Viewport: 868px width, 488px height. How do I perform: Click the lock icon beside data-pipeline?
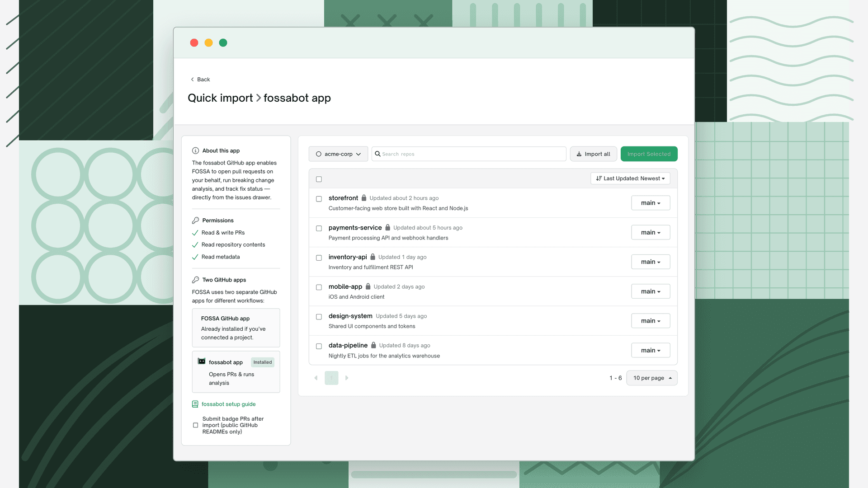[373, 345]
